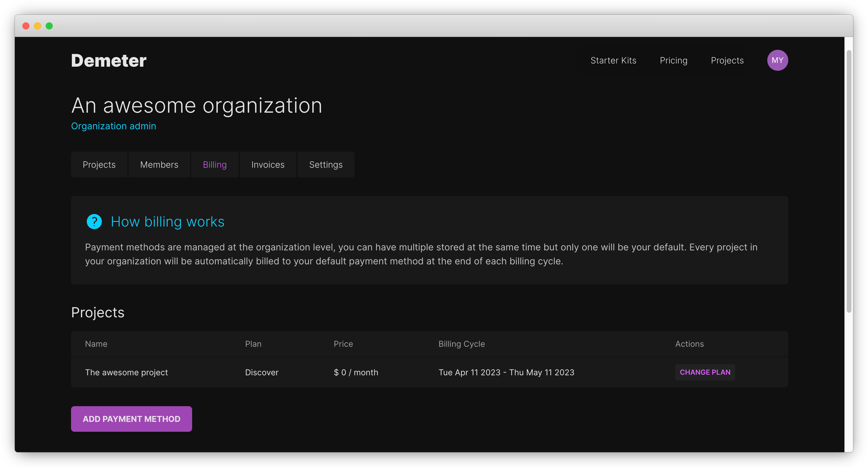Click An awesome organization title

pos(196,106)
